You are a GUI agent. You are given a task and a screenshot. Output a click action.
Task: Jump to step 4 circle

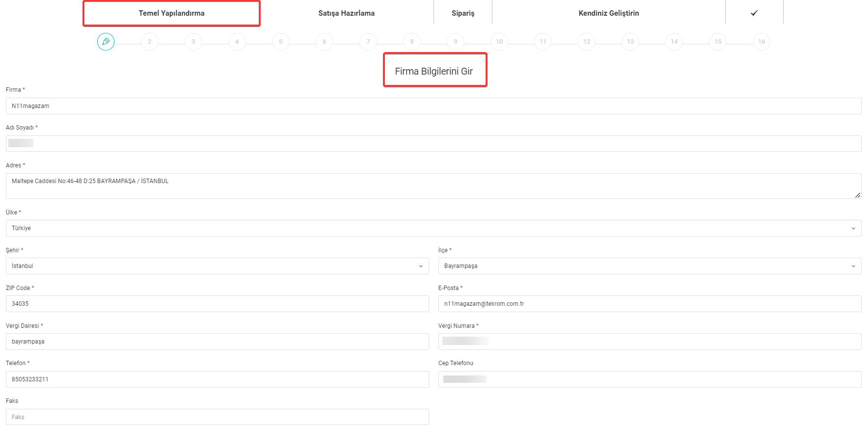point(237,42)
